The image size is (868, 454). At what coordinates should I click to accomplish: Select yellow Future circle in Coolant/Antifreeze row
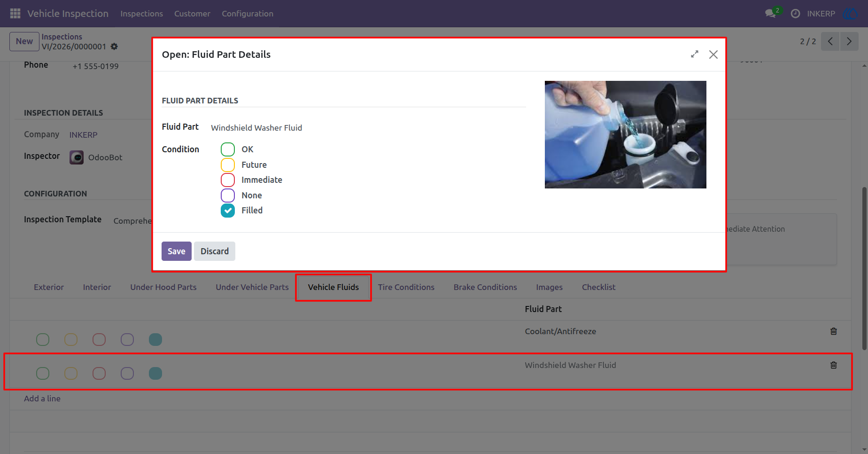pos(71,339)
